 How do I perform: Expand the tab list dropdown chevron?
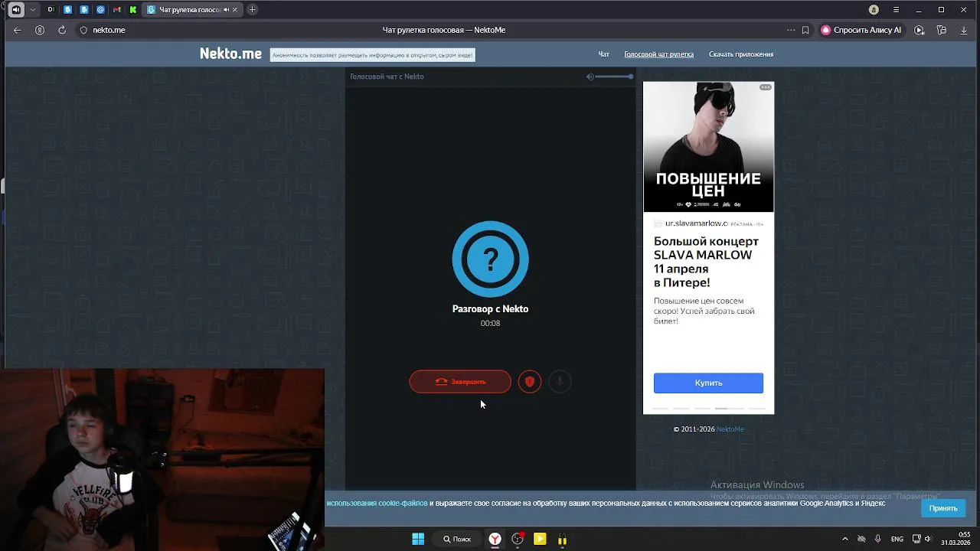point(32,10)
